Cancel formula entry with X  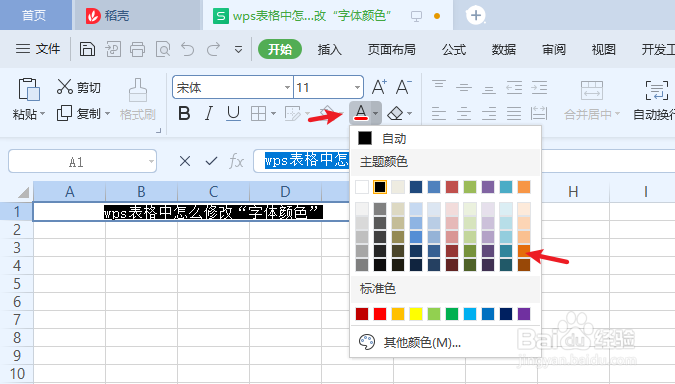click(x=185, y=161)
